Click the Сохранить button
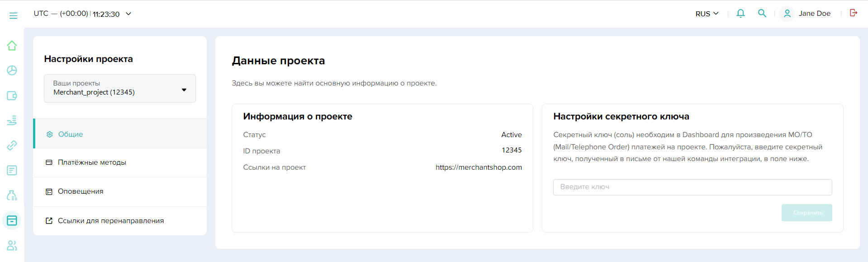The width and height of the screenshot is (868, 262). (806, 213)
